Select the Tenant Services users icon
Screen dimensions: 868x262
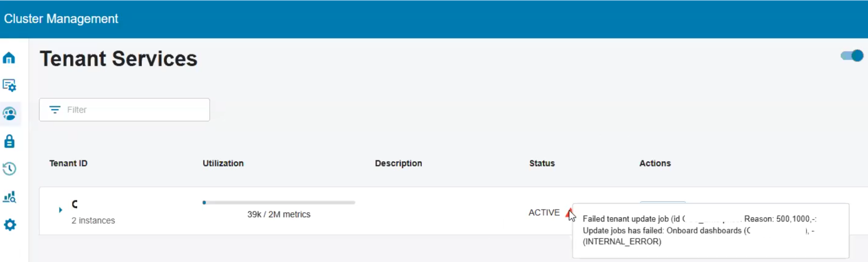(10, 114)
